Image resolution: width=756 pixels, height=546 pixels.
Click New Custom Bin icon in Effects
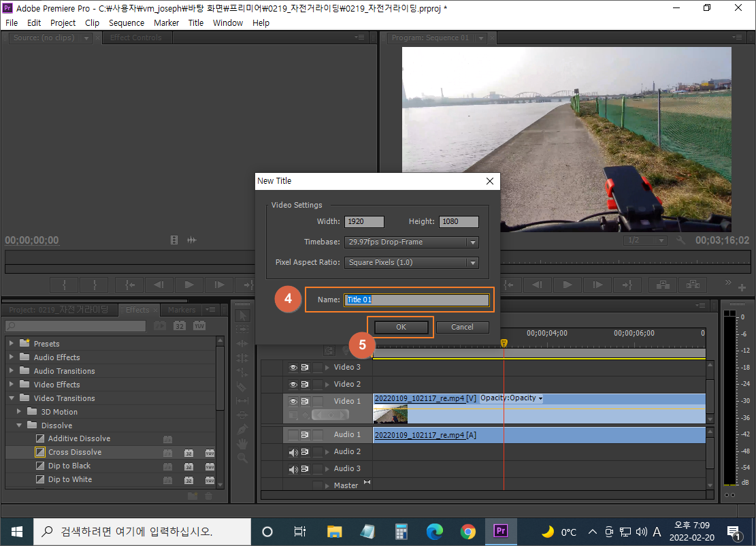[x=193, y=496]
